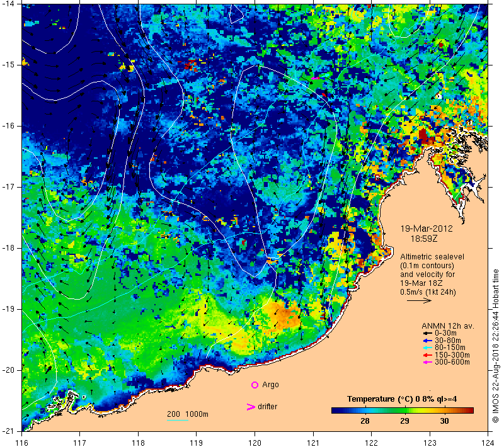Click the magenta mooring arrow near 121E 15.2S
504x447 pixels.
click(x=315, y=78)
